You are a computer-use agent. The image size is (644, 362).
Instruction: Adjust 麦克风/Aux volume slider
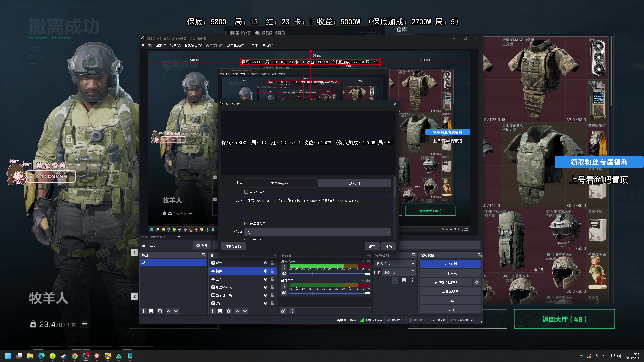(x=329, y=274)
